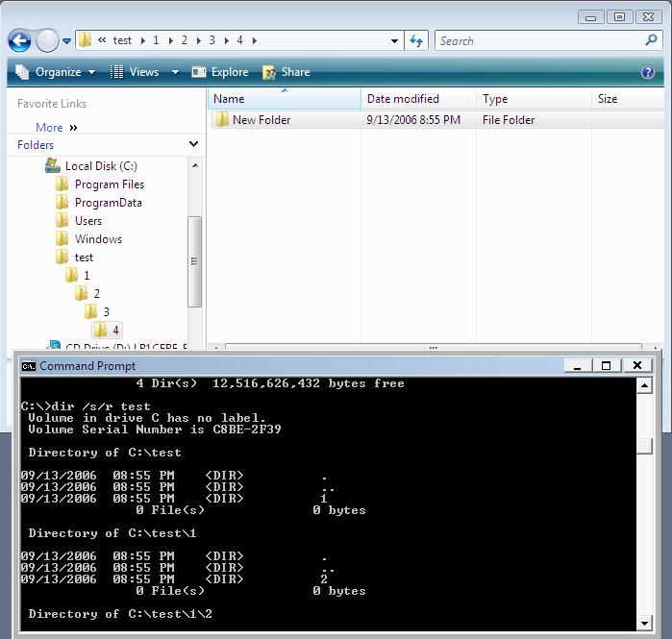Click Command Prompt scroll up arrow

tap(644, 386)
